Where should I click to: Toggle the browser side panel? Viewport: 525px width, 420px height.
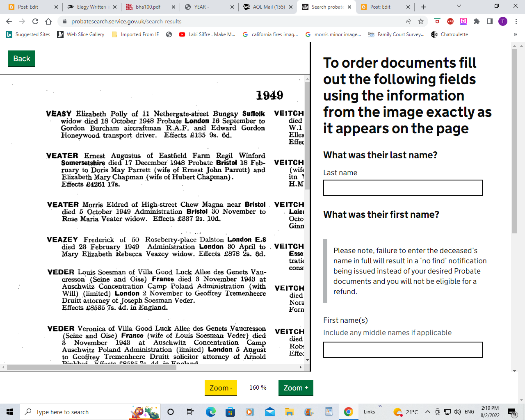point(490,21)
